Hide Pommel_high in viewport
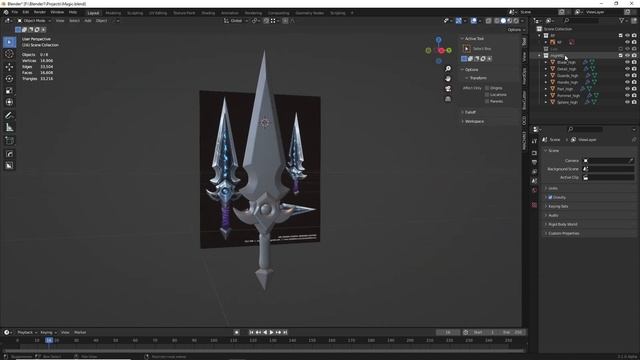Image resolution: width=640 pixels, height=360 pixels. pyautogui.click(x=627, y=96)
